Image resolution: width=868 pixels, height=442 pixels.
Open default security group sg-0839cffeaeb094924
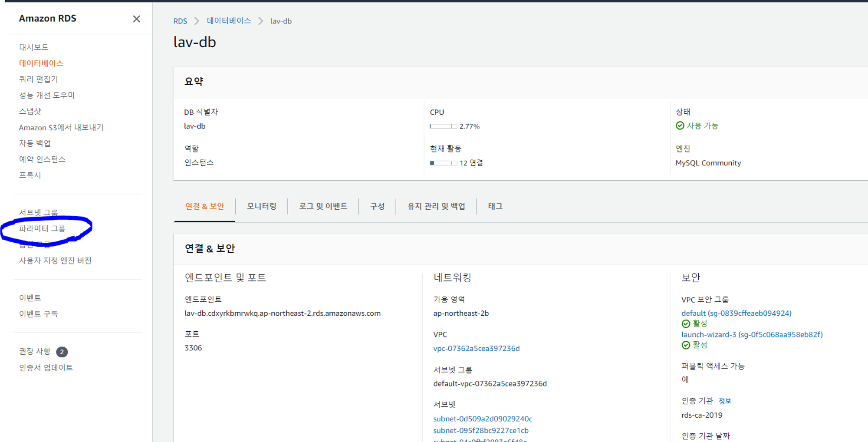736,313
